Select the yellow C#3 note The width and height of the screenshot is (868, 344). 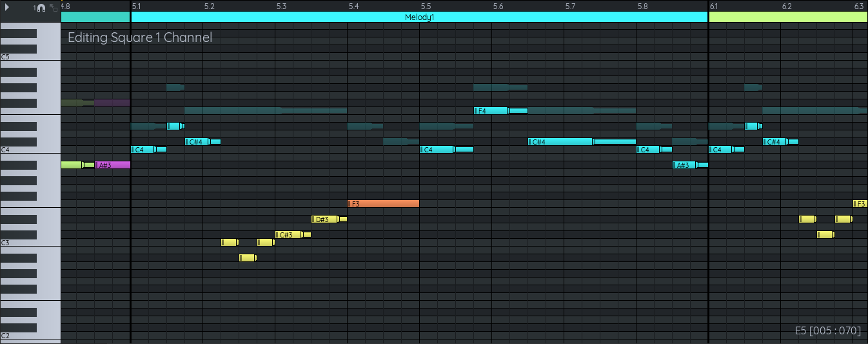coord(293,235)
